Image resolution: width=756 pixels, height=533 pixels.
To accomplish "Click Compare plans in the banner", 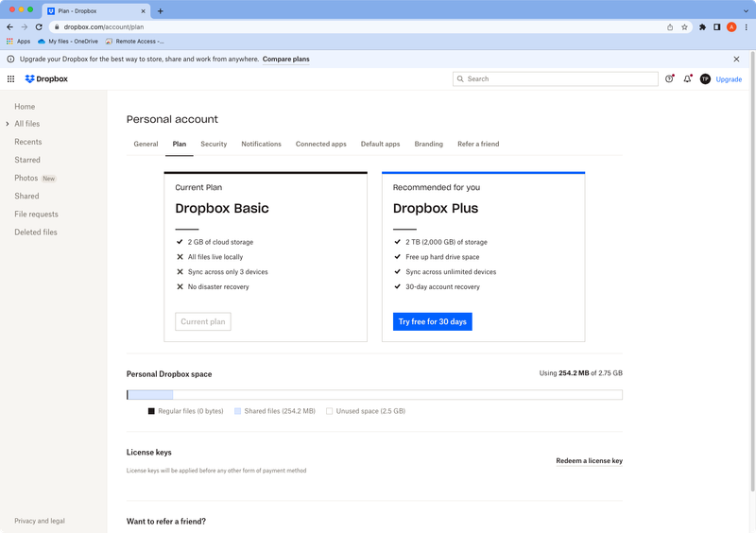I will click(285, 59).
